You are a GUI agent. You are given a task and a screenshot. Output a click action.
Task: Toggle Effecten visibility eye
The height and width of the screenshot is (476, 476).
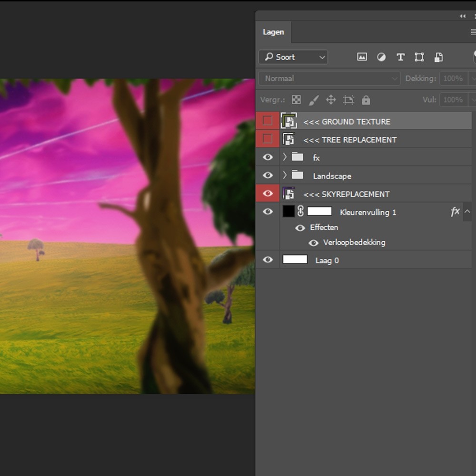click(x=300, y=228)
